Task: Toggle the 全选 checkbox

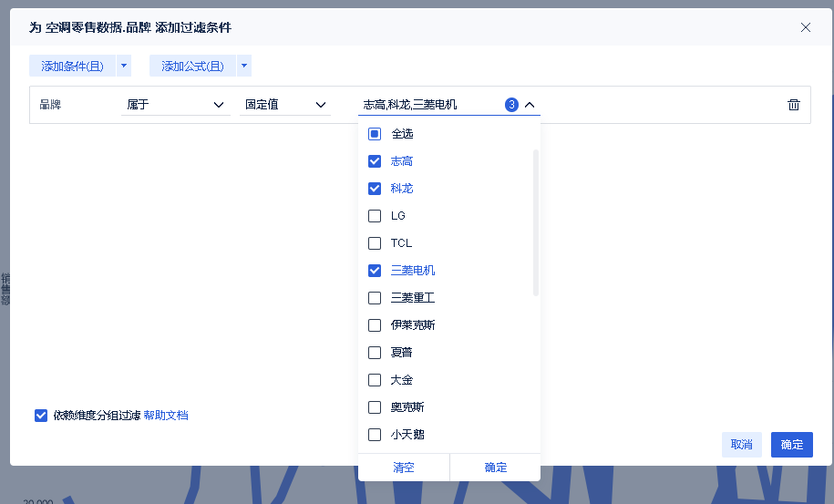Action: [x=375, y=134]
